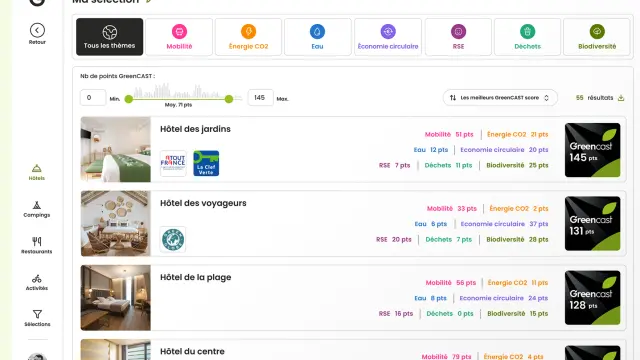Open the Hôtel des jardins photo
This screenshot has height=360, width=640.
(116, 149)
